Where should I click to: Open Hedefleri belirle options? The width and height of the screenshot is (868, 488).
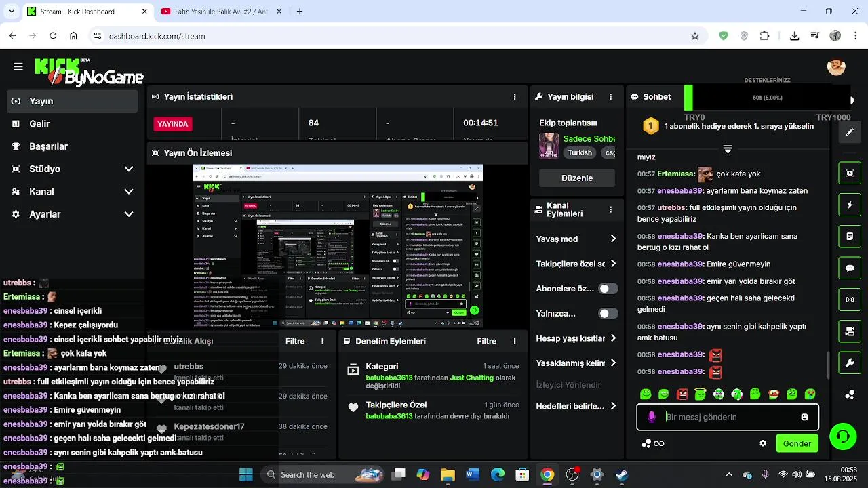(576, 406)
